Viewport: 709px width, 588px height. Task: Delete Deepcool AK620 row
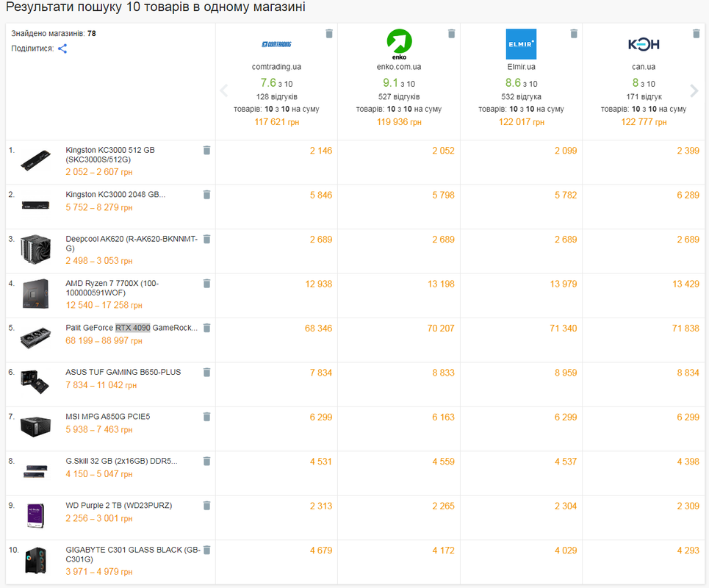[x=206, y=239]
